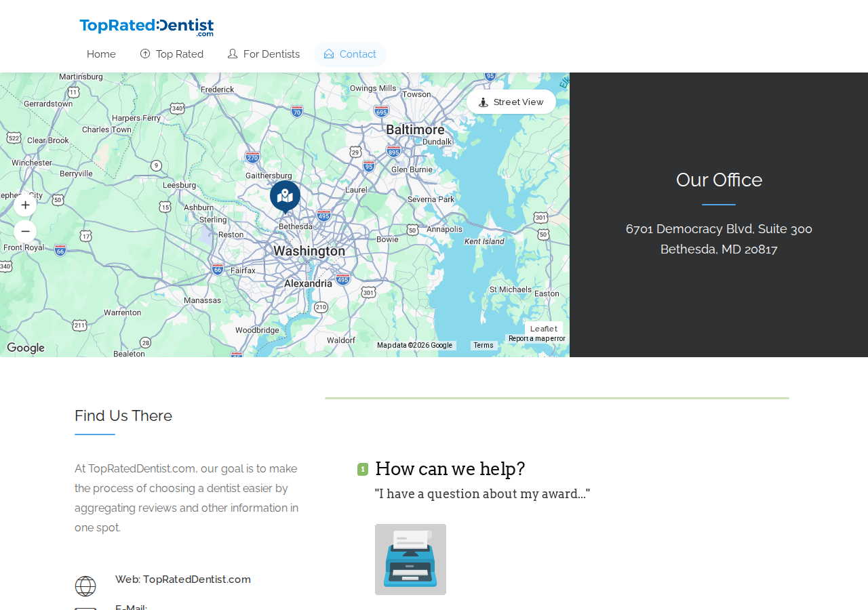Open the Leaflet attribution link
This screenshot has width=868, height=610.
[544, 329]
